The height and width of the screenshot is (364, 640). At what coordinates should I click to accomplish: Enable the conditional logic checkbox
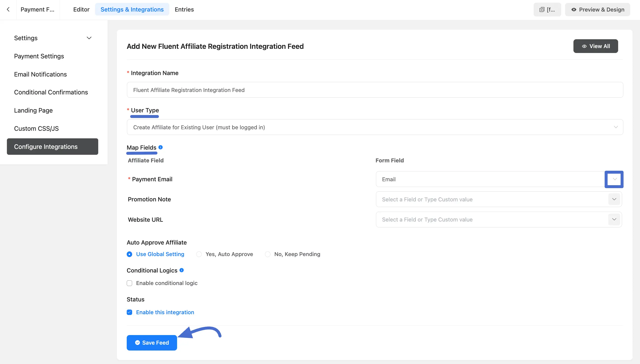pos(129,283)
